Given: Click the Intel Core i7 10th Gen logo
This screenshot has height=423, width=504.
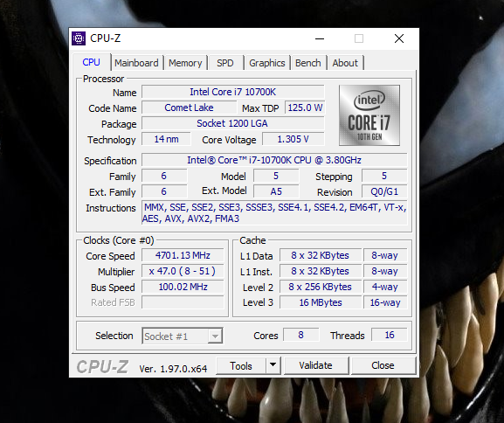Looking at the screenshot, I should coord(369,115).
